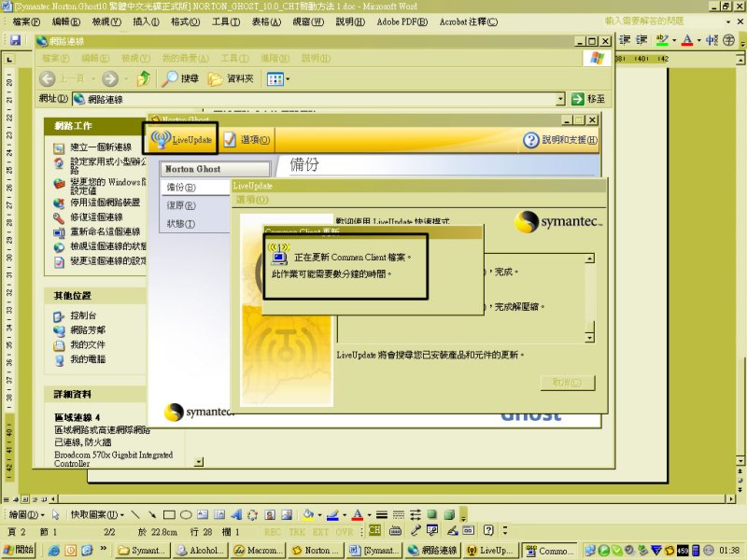Click the Insert Diagram icon
The image size is (747, 560).
[x=252, y=515]
